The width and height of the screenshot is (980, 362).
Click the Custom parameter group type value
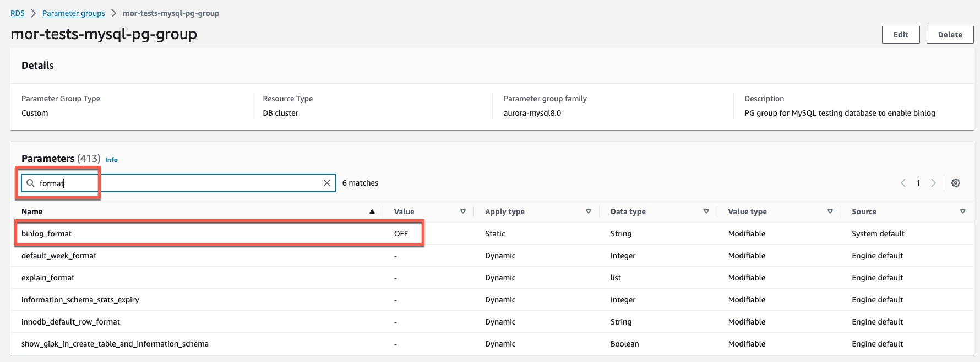coord(35,113)
